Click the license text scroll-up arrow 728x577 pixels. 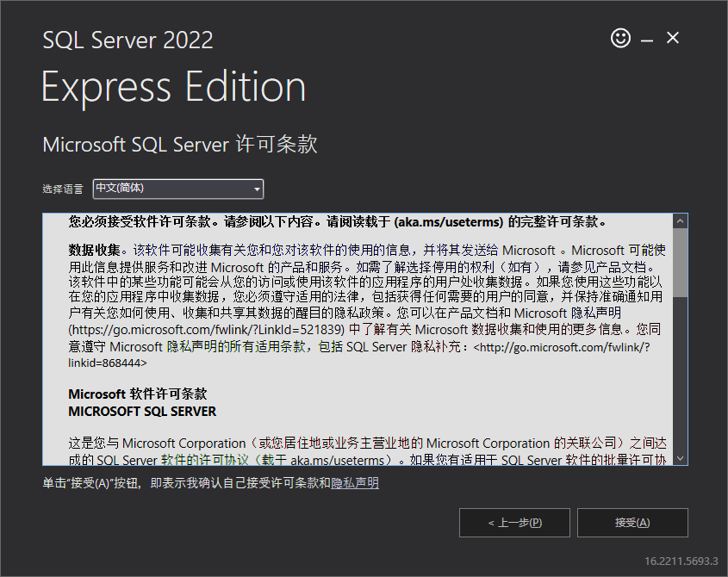point(680,221)
